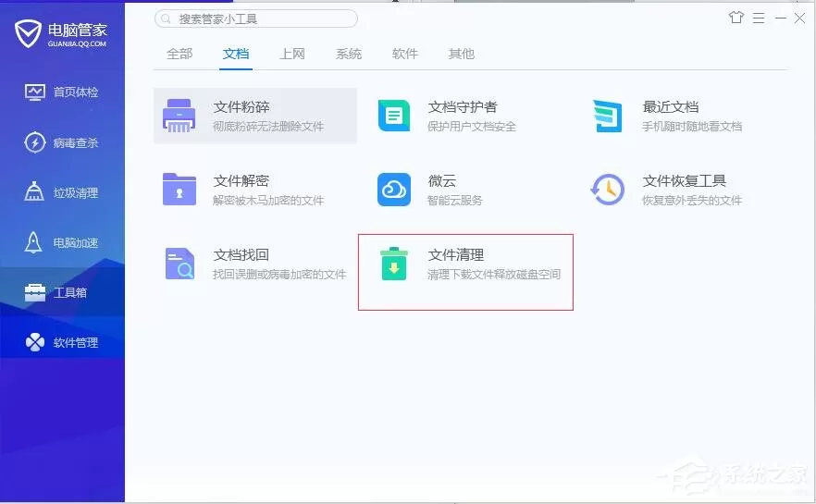Viewport: 816px width, 504px height.
Task: Launch the 文档守护者 document guard icon
Action: [394, 116]
